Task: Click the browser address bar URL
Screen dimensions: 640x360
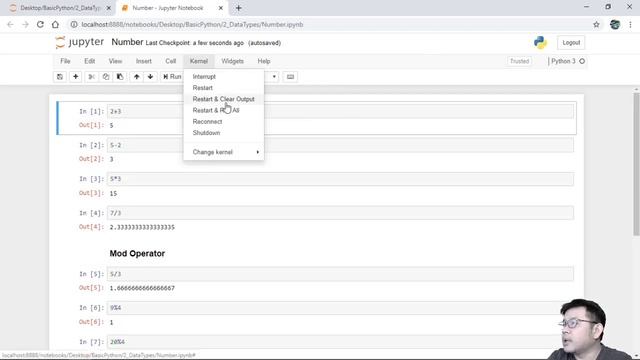Action: coord(192,24)
